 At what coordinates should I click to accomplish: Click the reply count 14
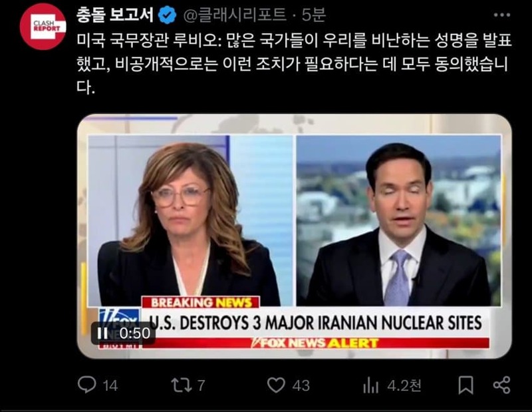pos(110,385)
